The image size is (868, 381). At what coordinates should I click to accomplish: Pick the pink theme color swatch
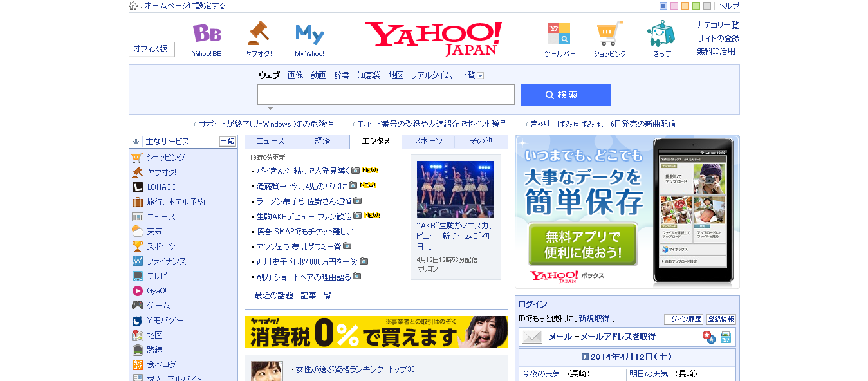tap(674, 6)
